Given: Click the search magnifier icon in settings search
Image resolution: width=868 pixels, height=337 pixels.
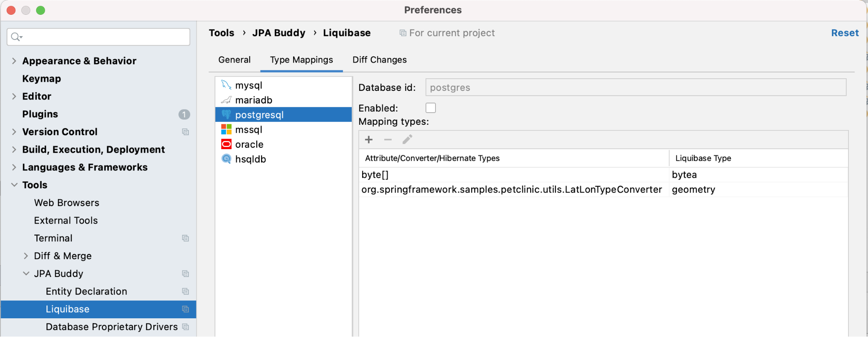Looking at the screenshot, I should click(16, 37).
